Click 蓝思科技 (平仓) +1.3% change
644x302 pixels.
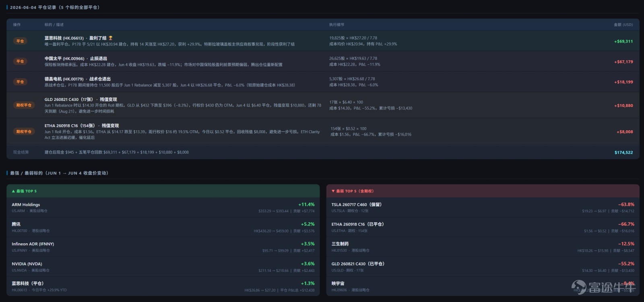tap(308, 284)
